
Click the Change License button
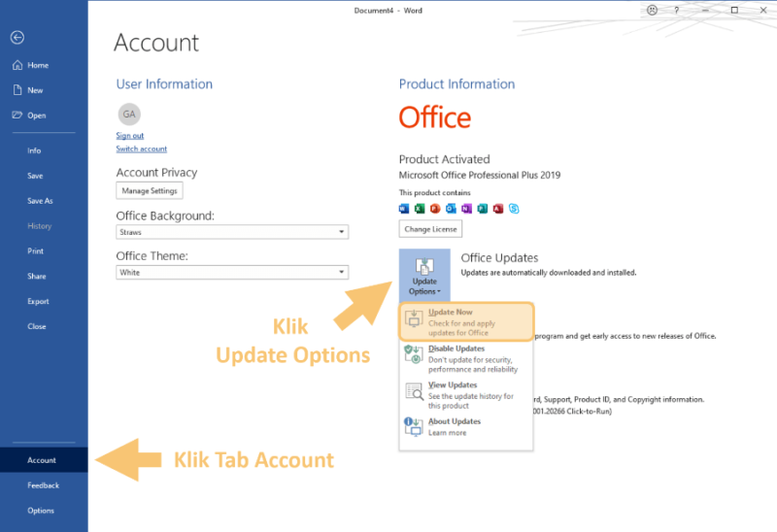point(430,229)
